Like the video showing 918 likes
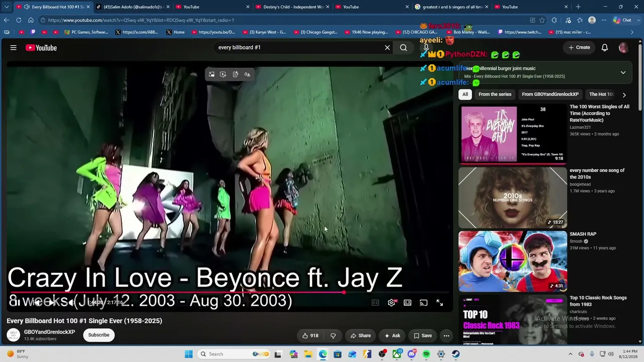Viewport: 644px width, 362px height. [x=310, y=336]
